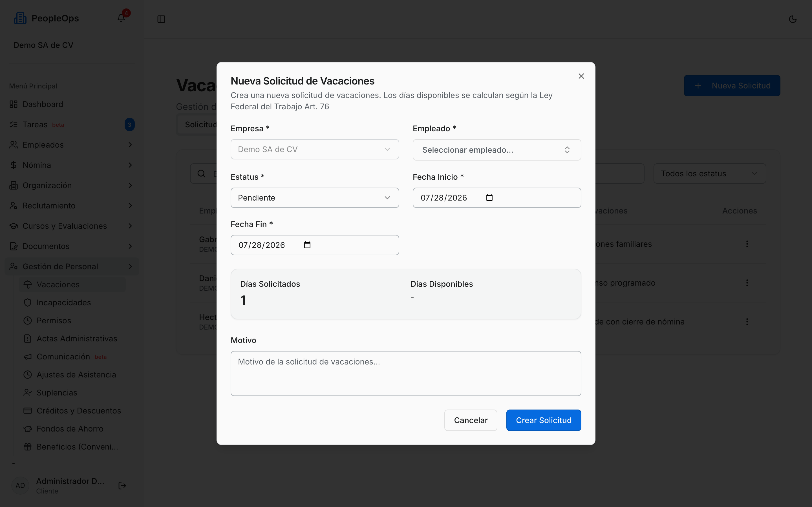Viewport: 812px width, 507px height.
Task: Click the logout icon beside Administrador
Action: pyautogui.click(x=122, y=486)
